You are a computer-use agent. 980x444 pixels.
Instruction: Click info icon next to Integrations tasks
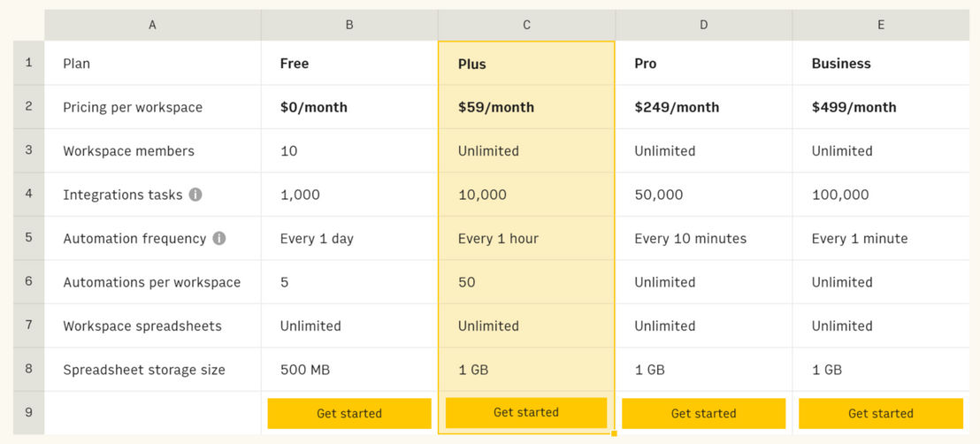195,195
